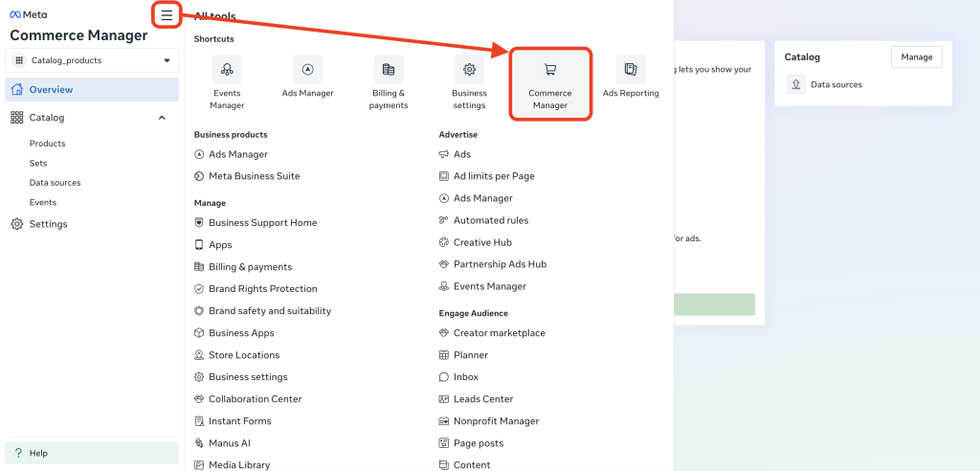Open Products under Catalog
The height and width of the screenshot is (471, 980).
47,144
